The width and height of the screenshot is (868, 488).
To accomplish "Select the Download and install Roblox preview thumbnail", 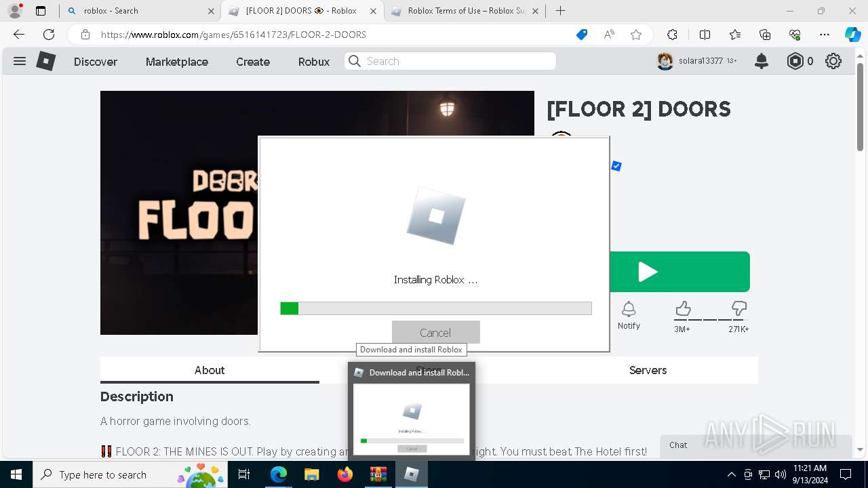I will (412, 420).
